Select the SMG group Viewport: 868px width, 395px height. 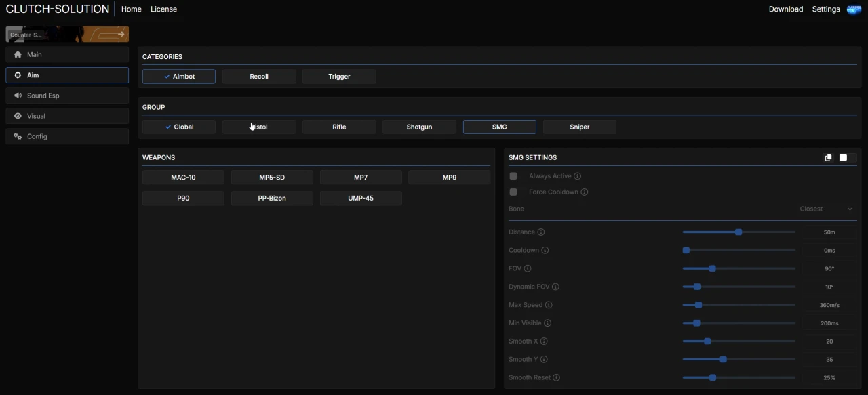tap(500, 127)
